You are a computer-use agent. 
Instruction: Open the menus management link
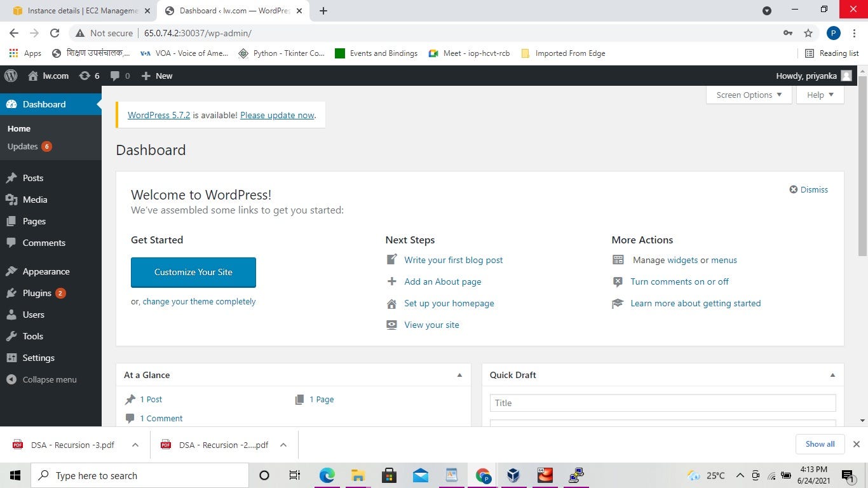point(724,260)
